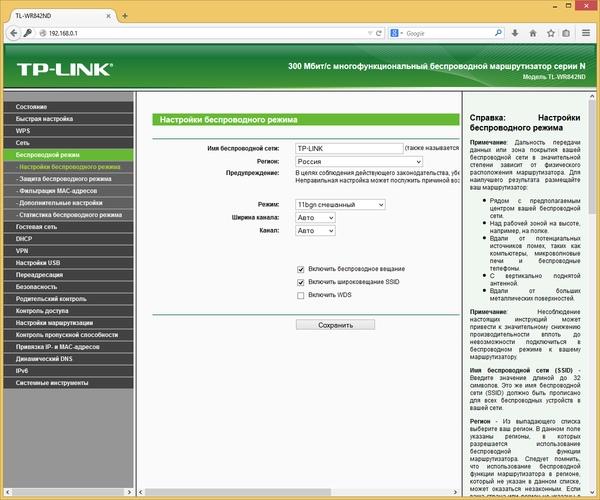Toggle Включить беспроводное вещание checkbox

pos(301,269)
